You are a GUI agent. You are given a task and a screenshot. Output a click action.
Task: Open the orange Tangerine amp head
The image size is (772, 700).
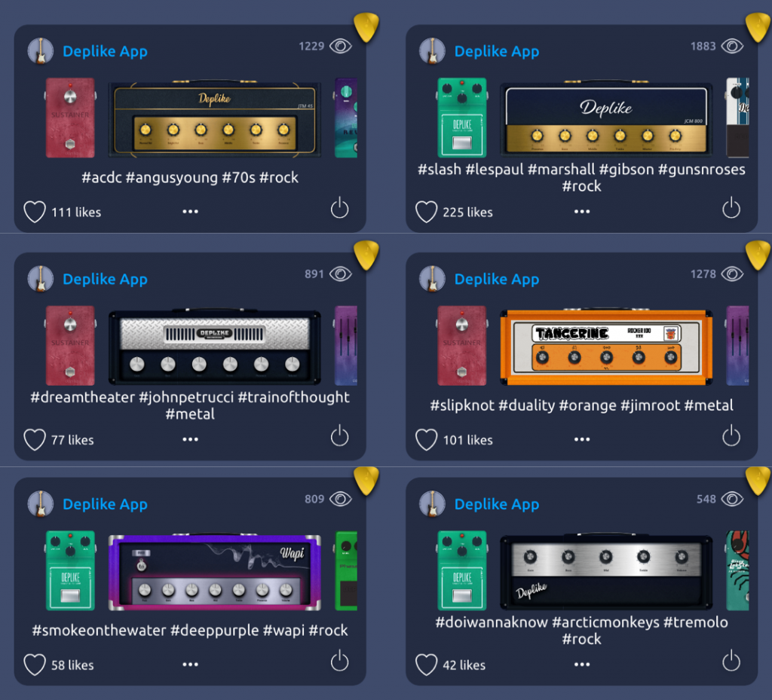(x=607, y=347)
